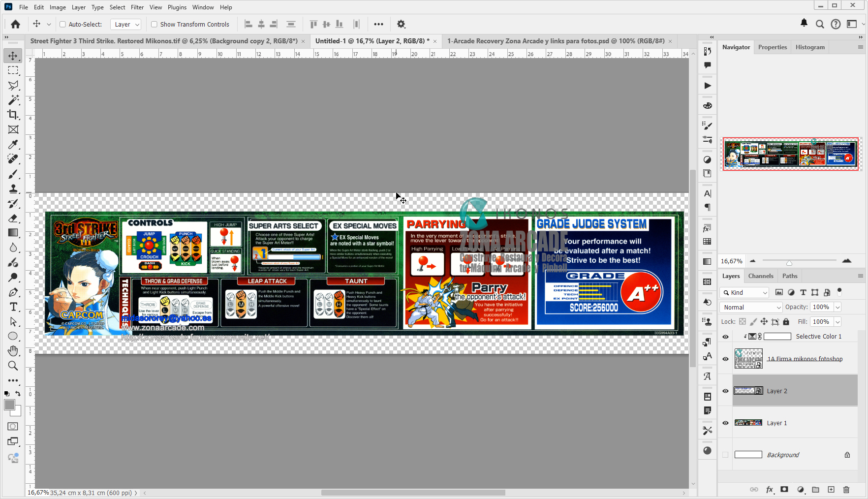This screenshot has height=499, width=868.
Task: Switch to the Channels tab
Action: pos(761,276)
